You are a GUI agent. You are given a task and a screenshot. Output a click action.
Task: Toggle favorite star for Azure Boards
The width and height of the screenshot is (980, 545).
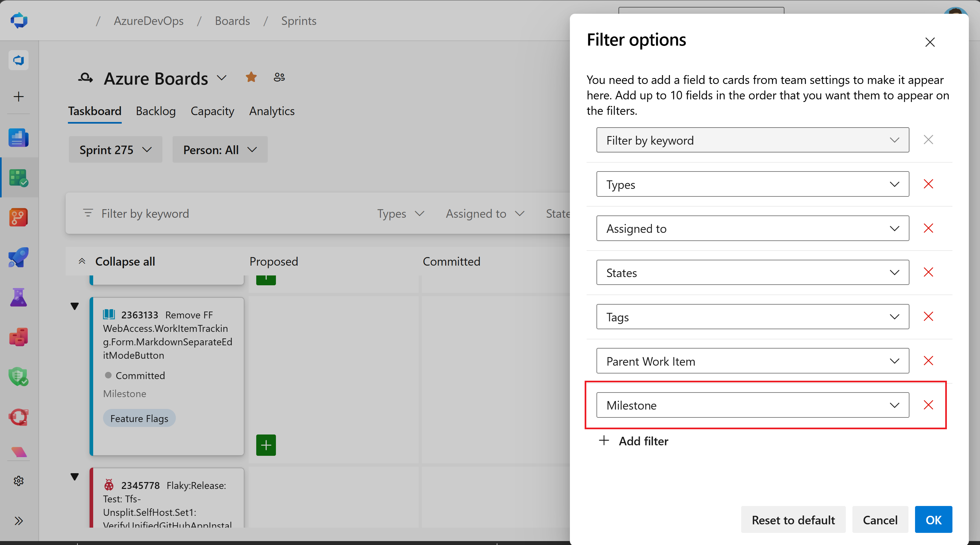click(251, 77)
